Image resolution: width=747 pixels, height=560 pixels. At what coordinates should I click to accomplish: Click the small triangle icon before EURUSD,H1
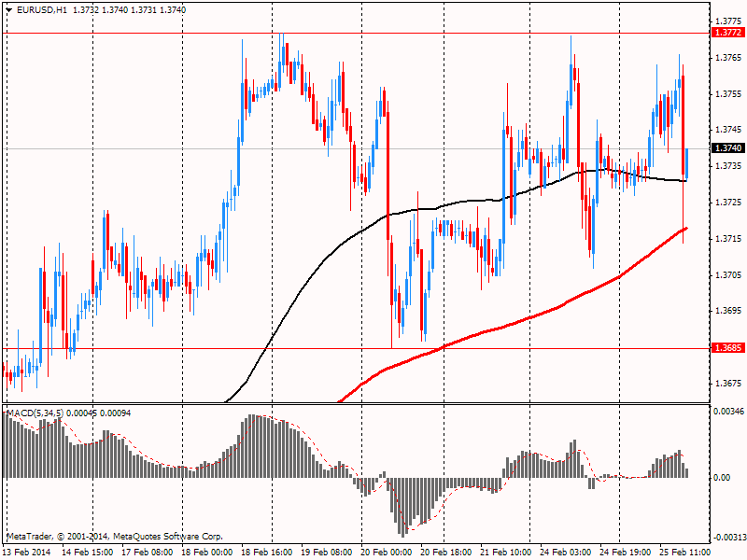click(9, 9)
